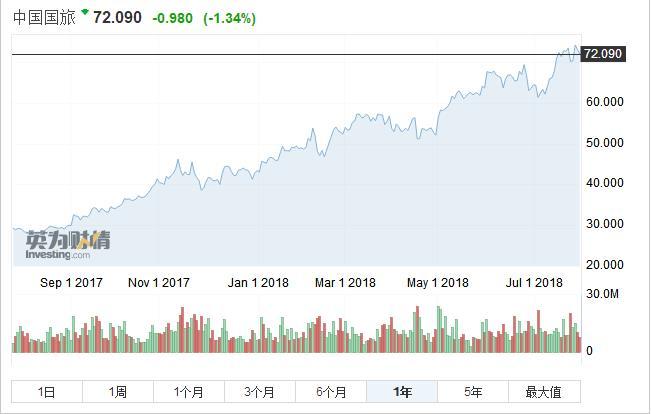Click the Jan 1 2018 date label
The width and height of the screenshot is (651, 414).
[258, 283]
